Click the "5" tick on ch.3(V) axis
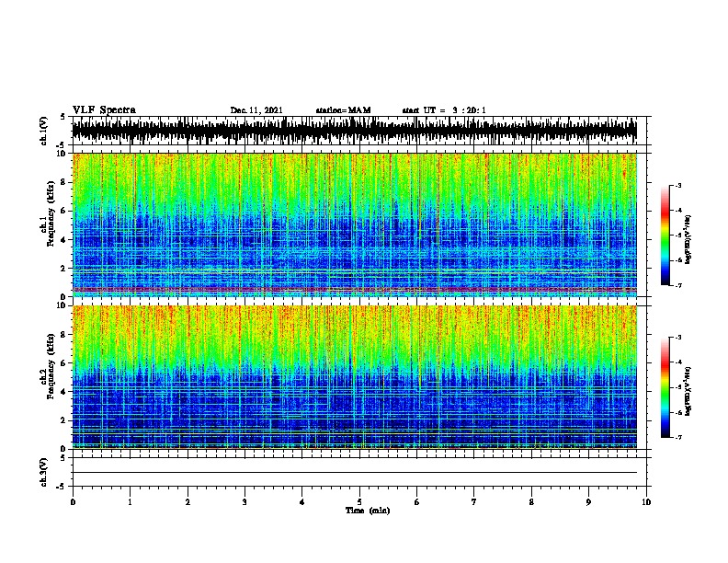Image resolution: width=728 pixels, height=563 pixels. [x=63, y=458]
